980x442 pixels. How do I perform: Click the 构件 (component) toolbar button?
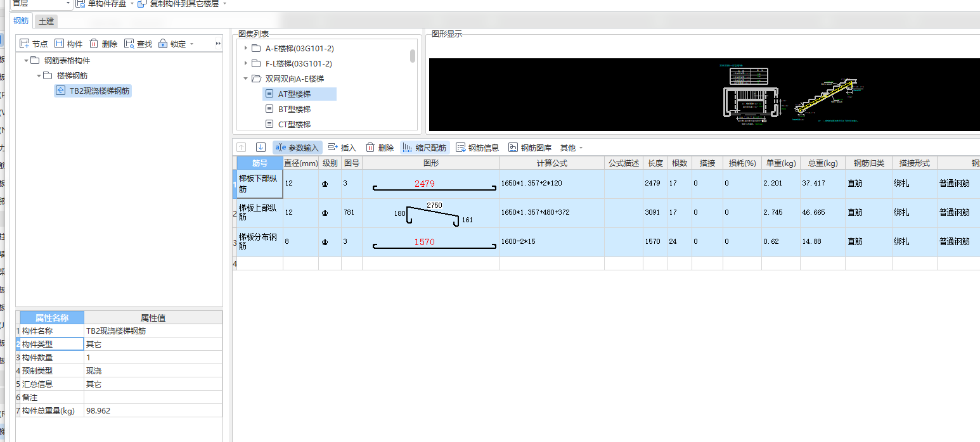[x=68, y=44]
